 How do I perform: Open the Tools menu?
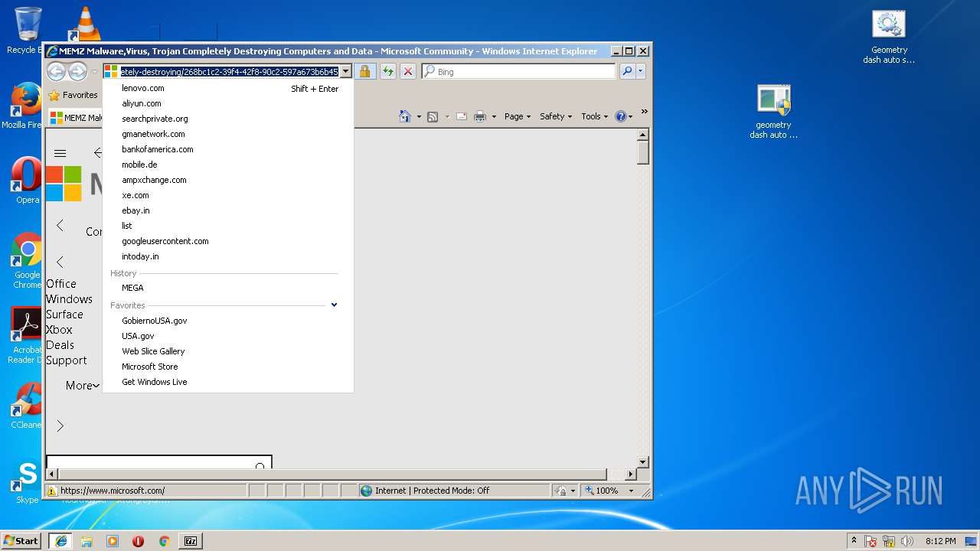[x=594, y=116]
